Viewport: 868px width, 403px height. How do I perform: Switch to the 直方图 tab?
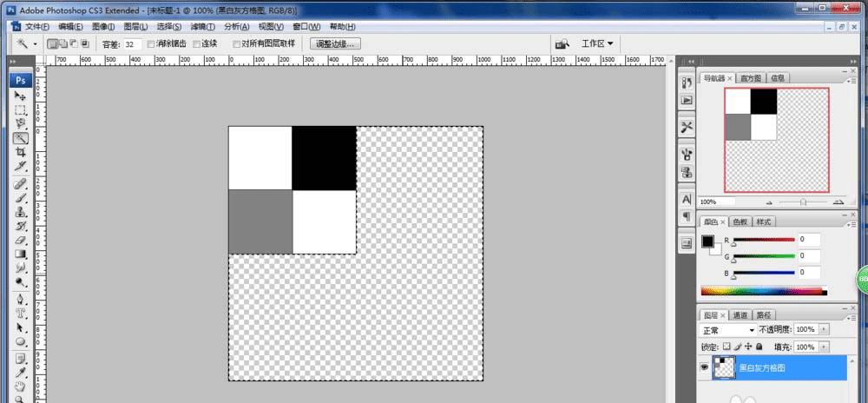tap(751, 79)
